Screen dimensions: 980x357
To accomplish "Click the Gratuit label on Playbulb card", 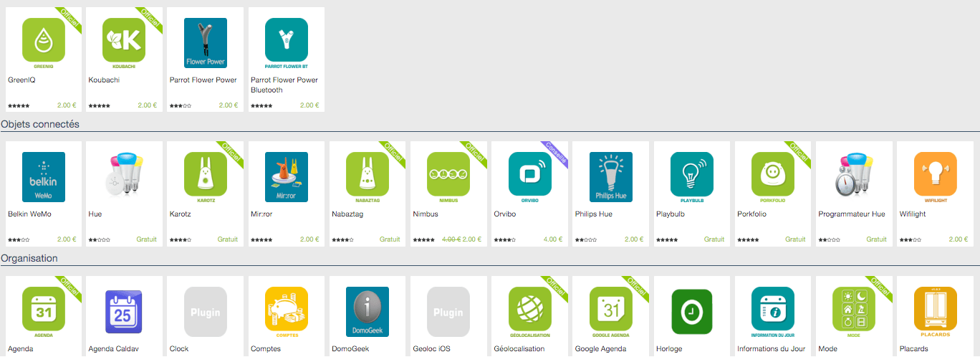I will tap(714, 239).
